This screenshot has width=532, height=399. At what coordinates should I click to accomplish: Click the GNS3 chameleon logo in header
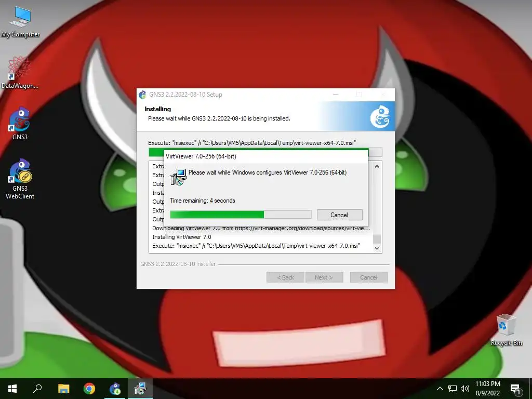pos(380,116)
